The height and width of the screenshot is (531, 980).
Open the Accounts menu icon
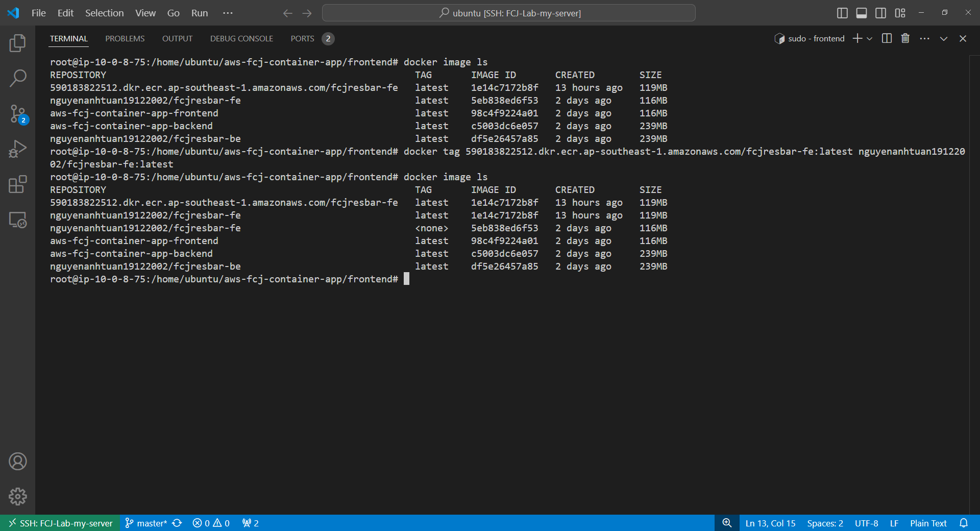point(18,462)
